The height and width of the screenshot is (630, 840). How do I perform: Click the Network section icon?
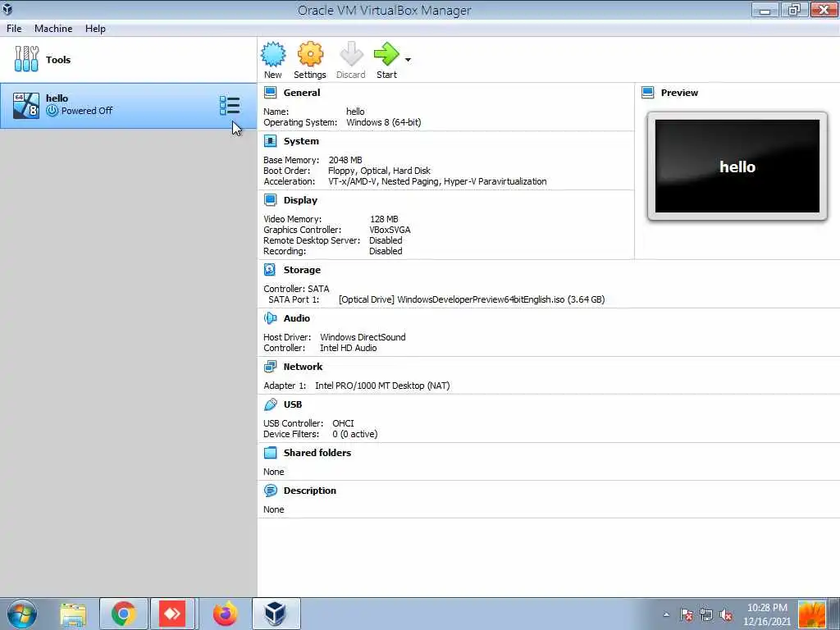[271, 367]
